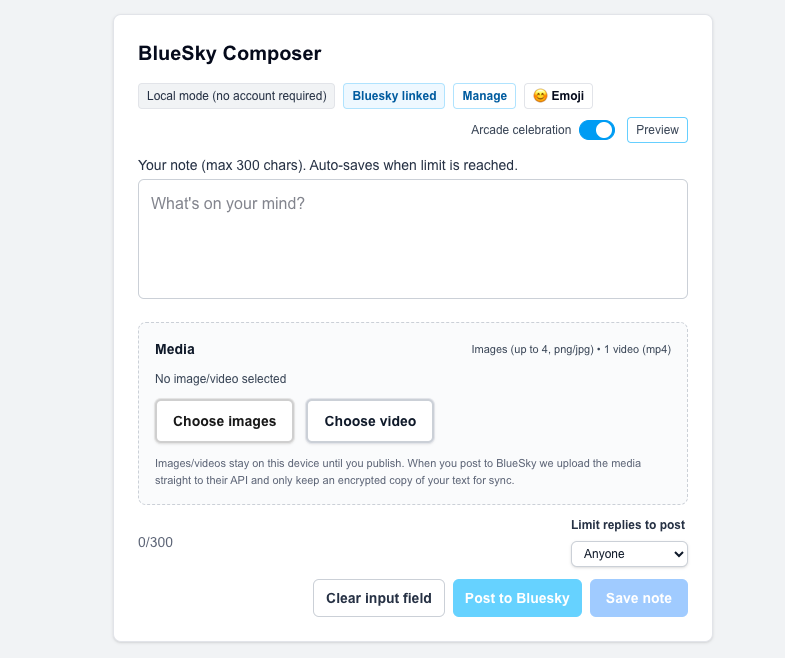785x658 pixels.
Task: Open the Preview of the note
Action: click(x=657, y=130)
